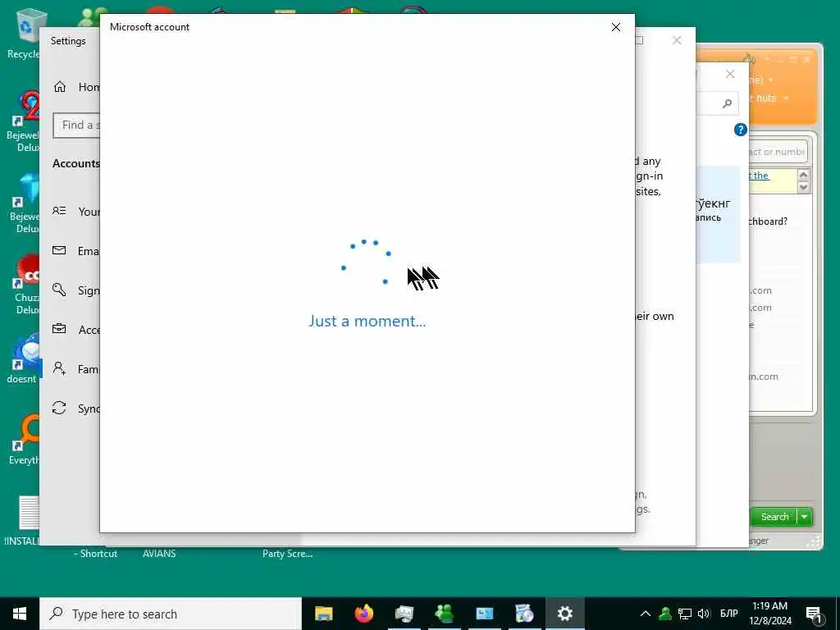The image size is (840, 630).
Task: Select the 'doesnt' desktop shortcut icon
Action: [24, 358]
